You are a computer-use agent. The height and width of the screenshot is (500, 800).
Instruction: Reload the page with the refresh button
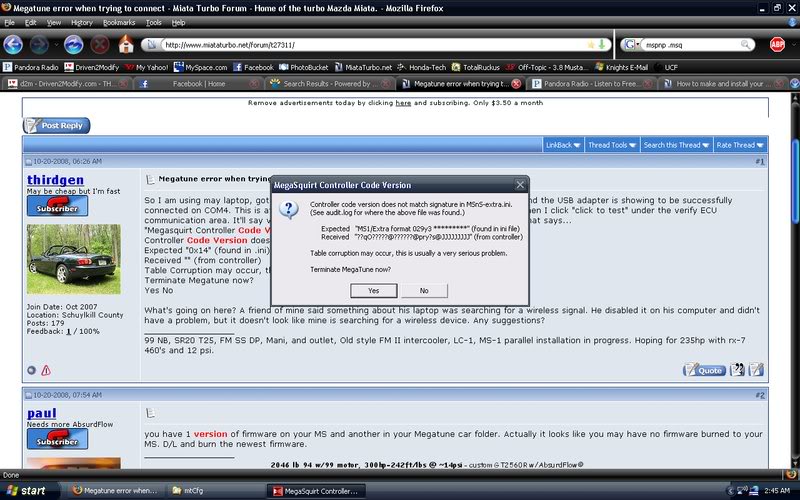tap(73, 45)
